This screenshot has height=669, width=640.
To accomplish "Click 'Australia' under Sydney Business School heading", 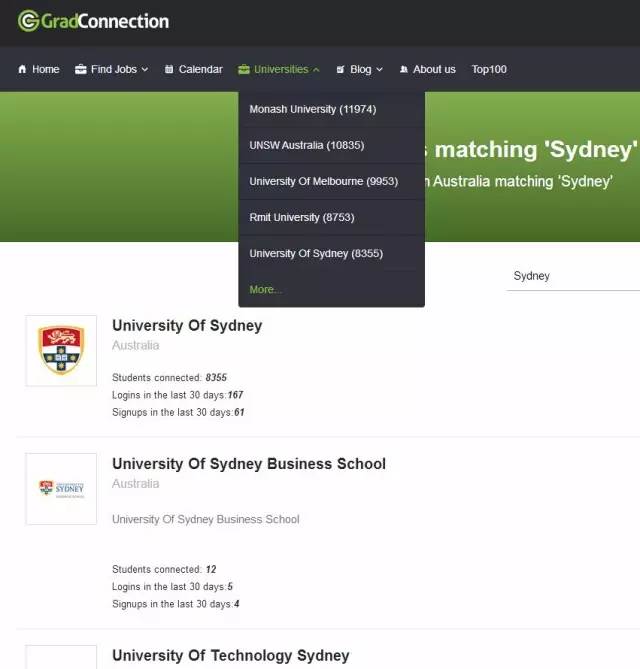I will [x=136, y=483].
